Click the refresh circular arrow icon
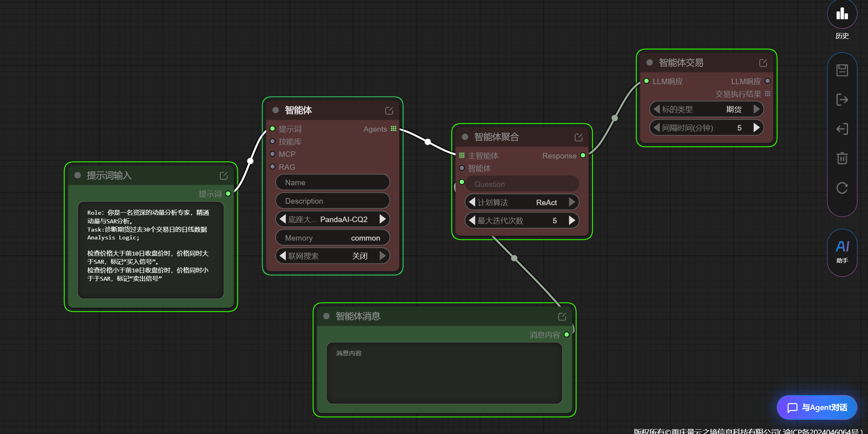The height and width of the screenshot is (434, 868). tap(842, 188)
